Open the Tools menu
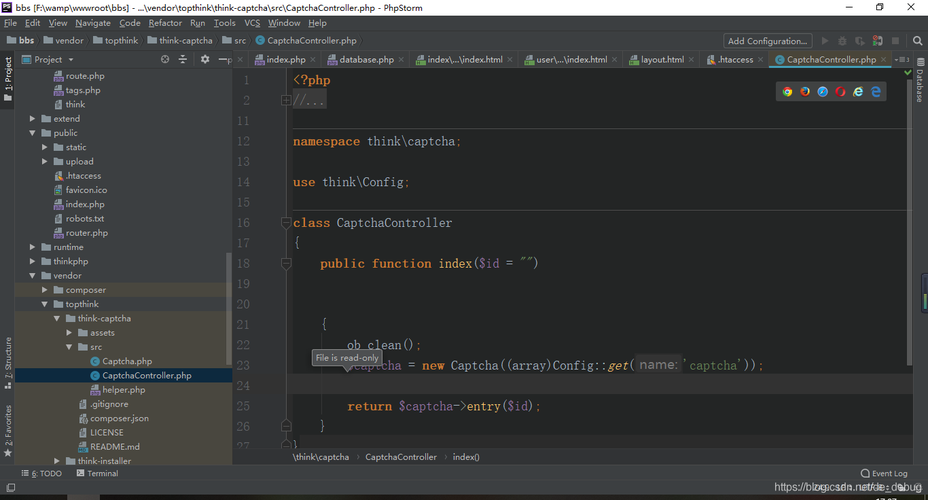The height and width of the screenshot is (500, 928). tap(224, 23)
